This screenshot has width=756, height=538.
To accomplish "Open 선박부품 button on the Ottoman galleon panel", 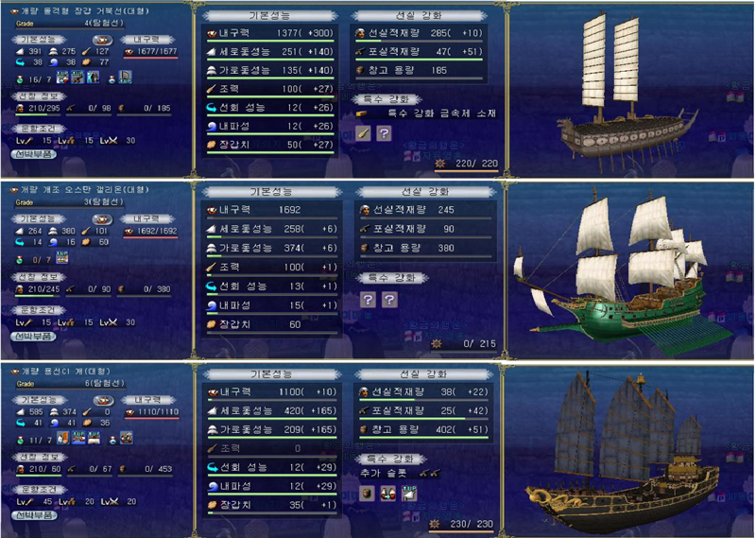I will pos(33,337).
